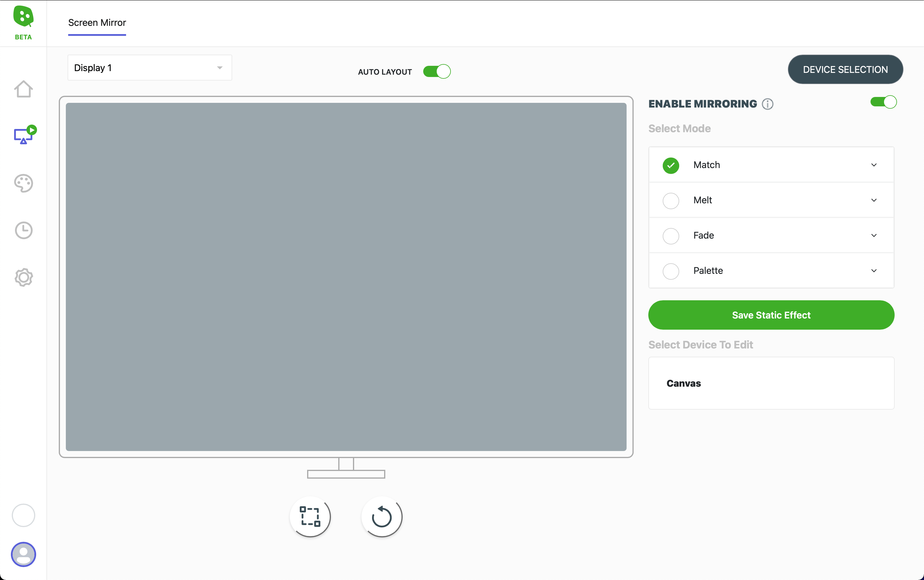Viewport: 924px width, 580px height.
Task: Open the Home page from the sidebar
Action: tap(24, 89)
